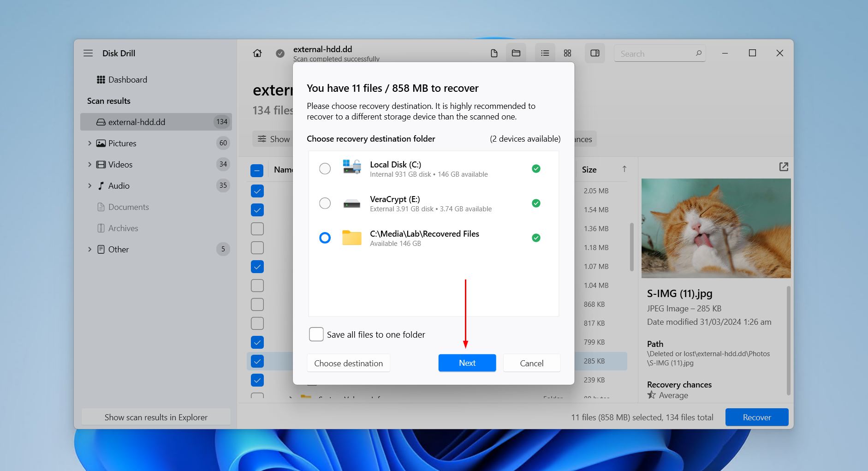
Task: Click the Search input field
Action: (x=660, y=54)
